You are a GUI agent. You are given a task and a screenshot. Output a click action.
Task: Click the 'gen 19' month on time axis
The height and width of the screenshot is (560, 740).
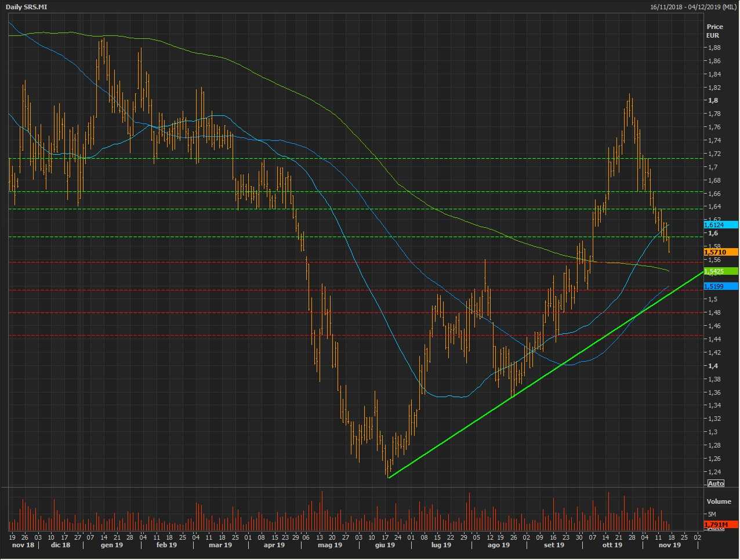coord(111,545)
